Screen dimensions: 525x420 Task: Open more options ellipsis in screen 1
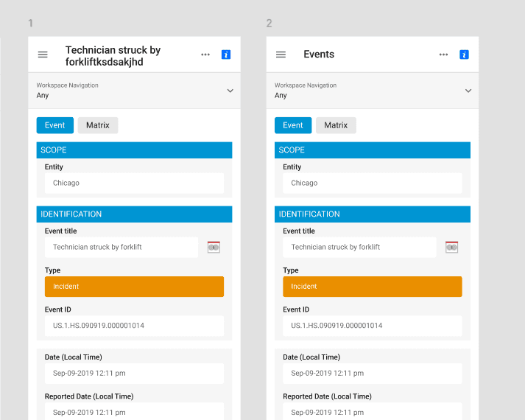tap(205, 55)
